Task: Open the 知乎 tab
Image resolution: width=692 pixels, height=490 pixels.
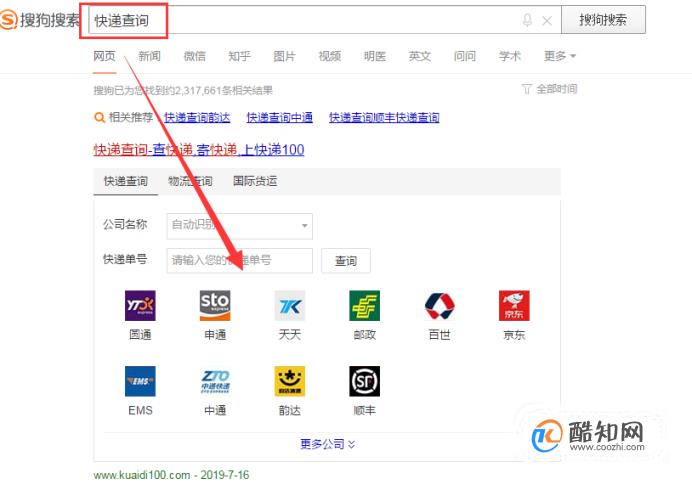Action: (239, 56)
